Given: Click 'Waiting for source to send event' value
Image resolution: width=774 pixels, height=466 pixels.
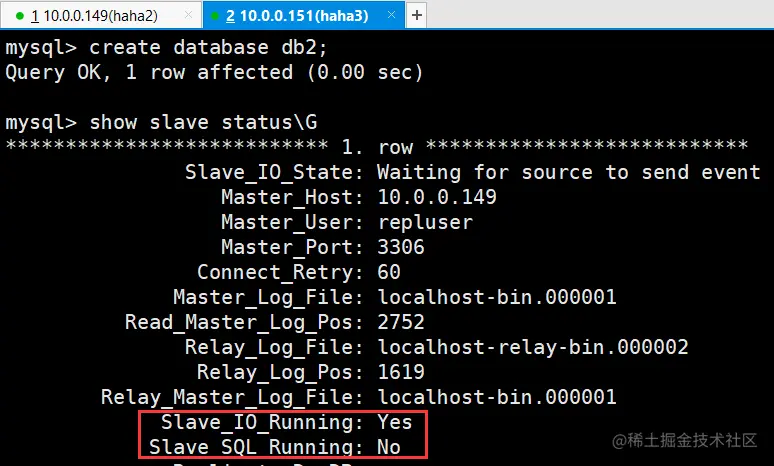Looking at the screenshot, I should tap(569, 172).
